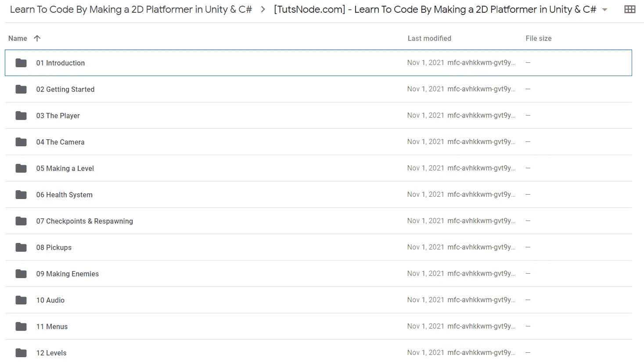Click the breadcrumb chevron separator between folders
The height and width of the screenshot is (362, 644).
[263, 10]
